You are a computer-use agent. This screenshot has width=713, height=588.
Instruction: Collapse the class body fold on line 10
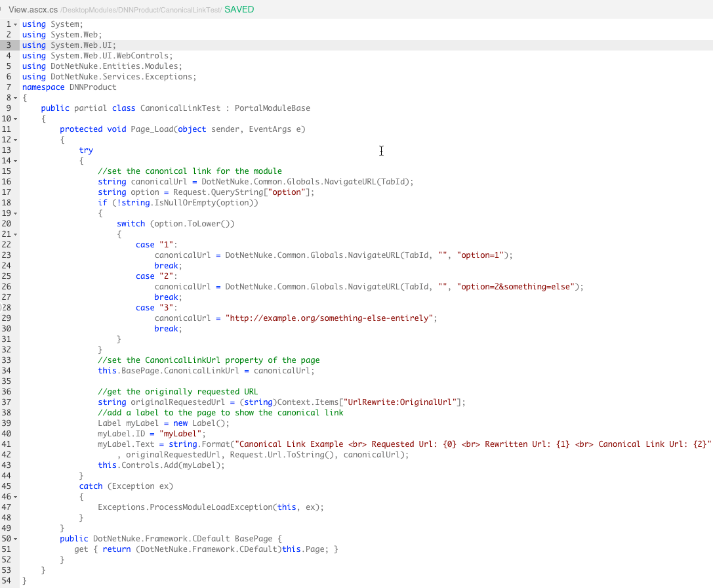16,119
